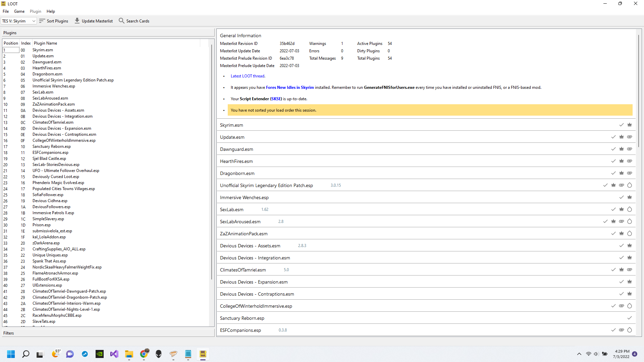Open the Plugin menu
Image resolution: width=644 pixels, height=362 pixels.
click(x=36, y=11)
